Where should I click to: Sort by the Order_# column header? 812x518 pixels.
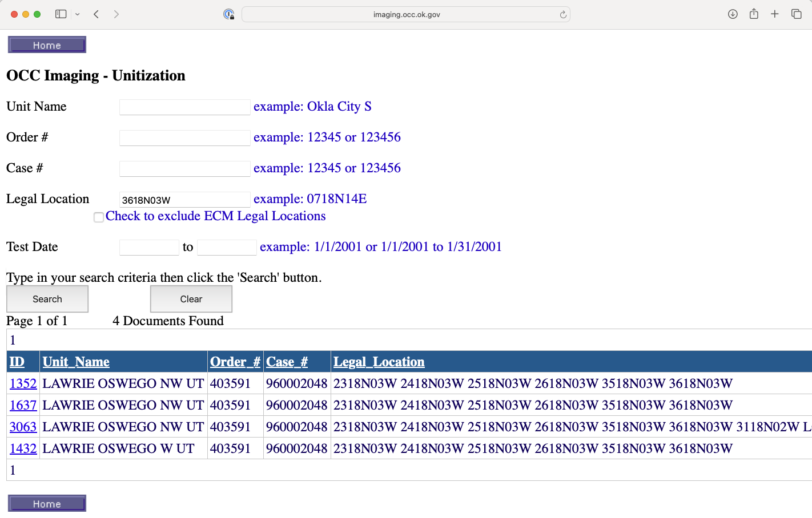coord(235,362)
